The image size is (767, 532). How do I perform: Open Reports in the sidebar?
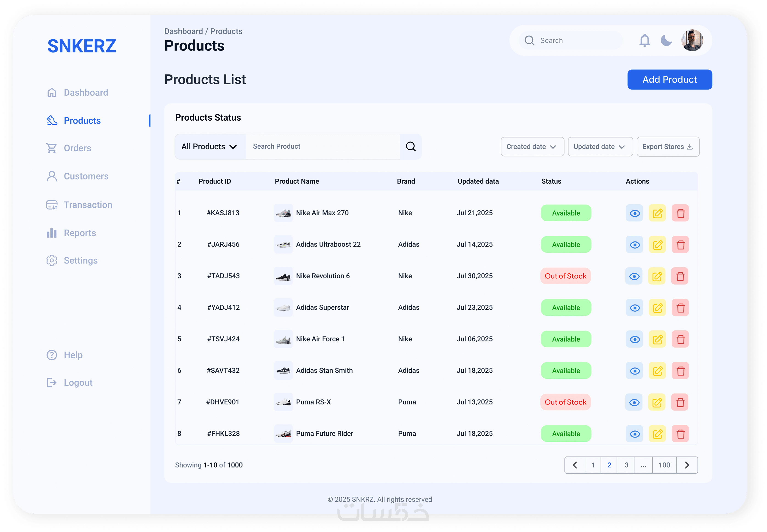(x=71, y=233)
